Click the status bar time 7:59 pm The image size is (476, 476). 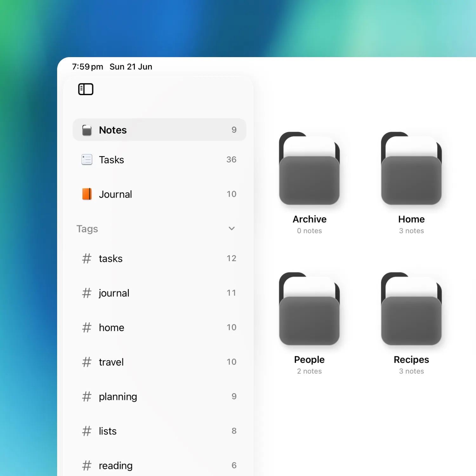(x=88, y=67)
